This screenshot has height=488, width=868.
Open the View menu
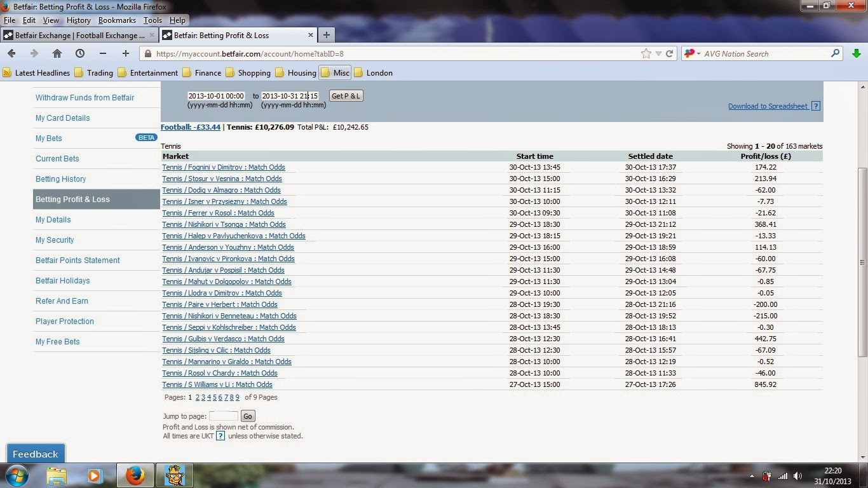[x=51, y=20]
